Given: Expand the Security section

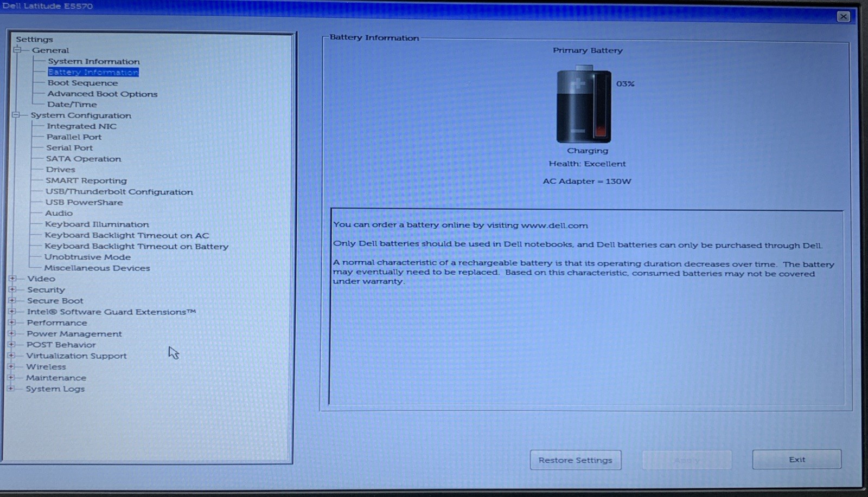Looking at the screenshot, I should click(x=12, y=289).
